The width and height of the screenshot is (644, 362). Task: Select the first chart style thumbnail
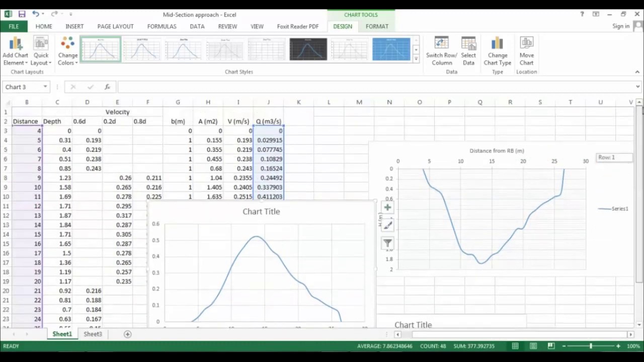(x=100, y=50)
